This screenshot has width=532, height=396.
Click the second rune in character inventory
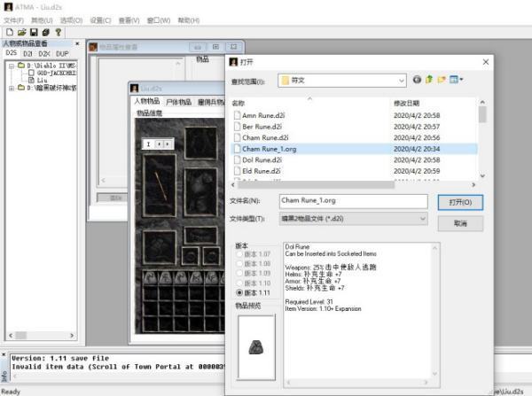pos(165,277)
